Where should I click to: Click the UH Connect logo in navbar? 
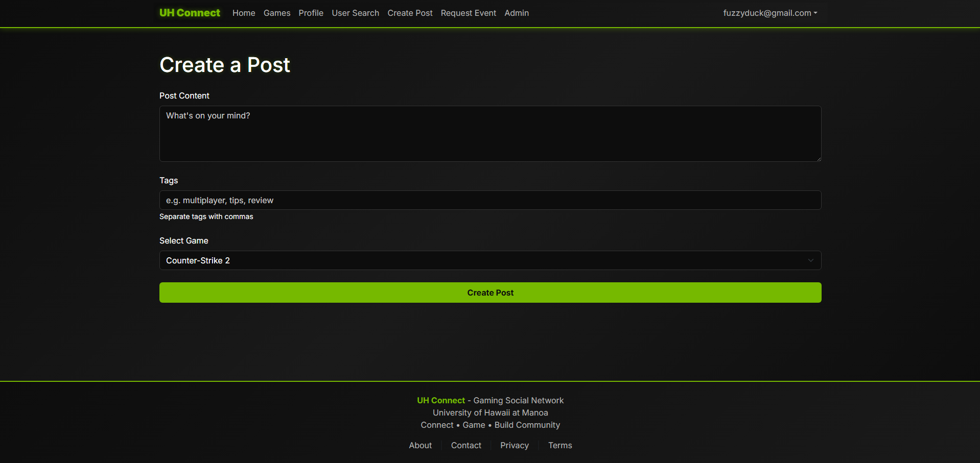click(x=190, y=13)
